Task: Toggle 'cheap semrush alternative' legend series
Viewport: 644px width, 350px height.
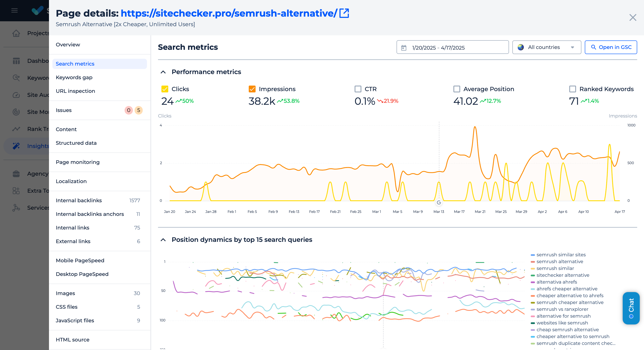Action: pos(565,330)
